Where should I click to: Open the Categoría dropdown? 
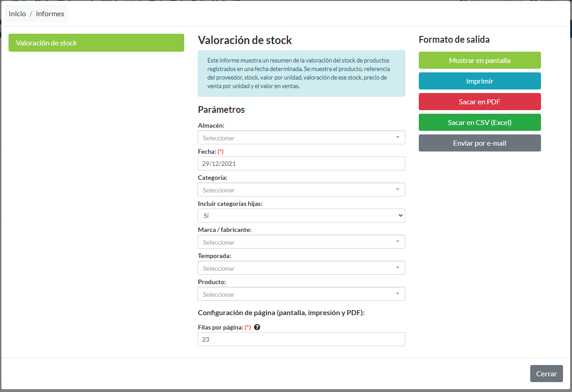point(301,190)
